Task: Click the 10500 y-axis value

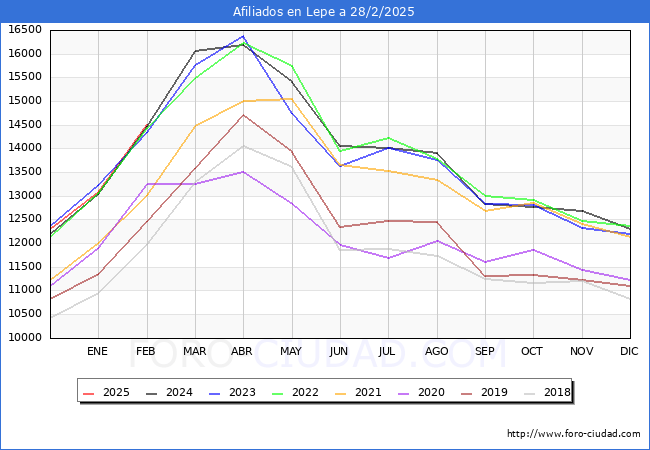Action: coord(25,314)
